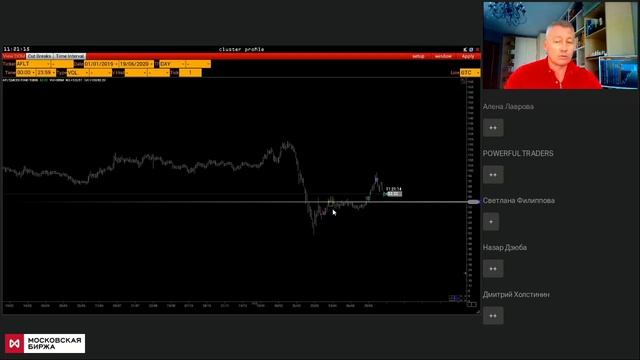This screenshot has height=360, width=640.
Task: Click the resize grip at chart corner
Action: pos(478,312)
